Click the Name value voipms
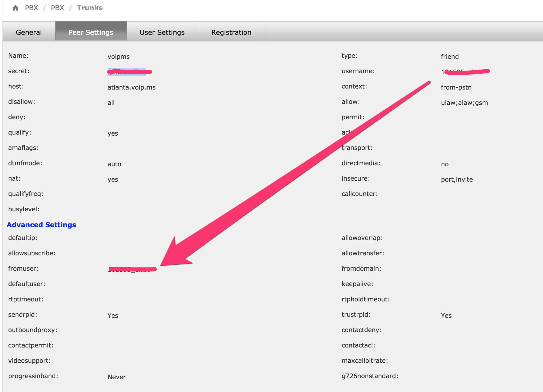This screenshot has height=392, width=543. [x=119, y=57]
